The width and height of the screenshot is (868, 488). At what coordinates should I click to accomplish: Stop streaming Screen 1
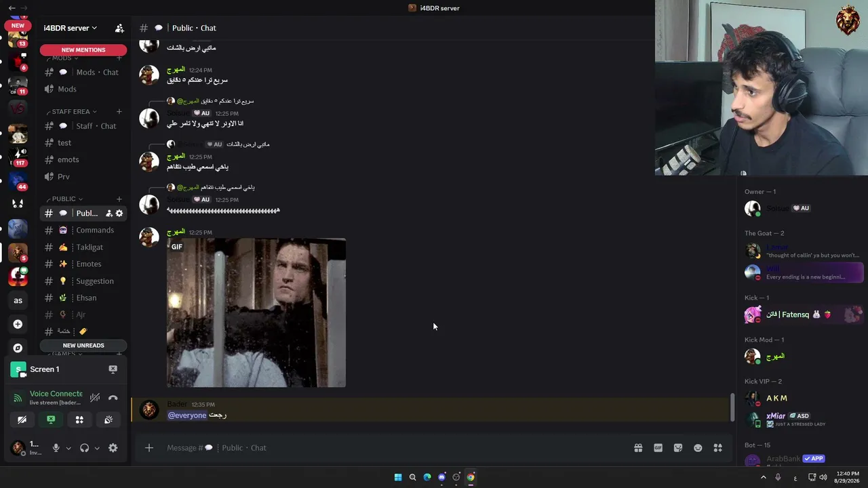(113, 369)
